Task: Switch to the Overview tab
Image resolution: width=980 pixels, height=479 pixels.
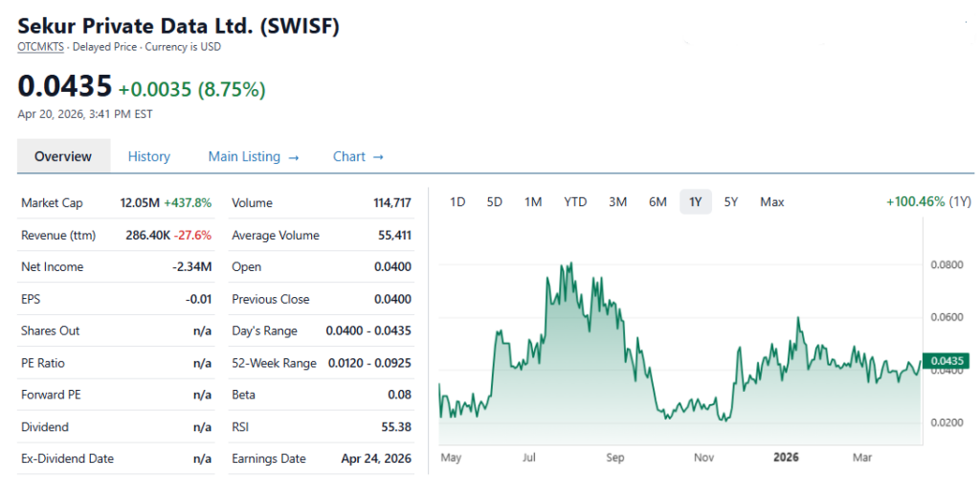Action: pos(63,156)
